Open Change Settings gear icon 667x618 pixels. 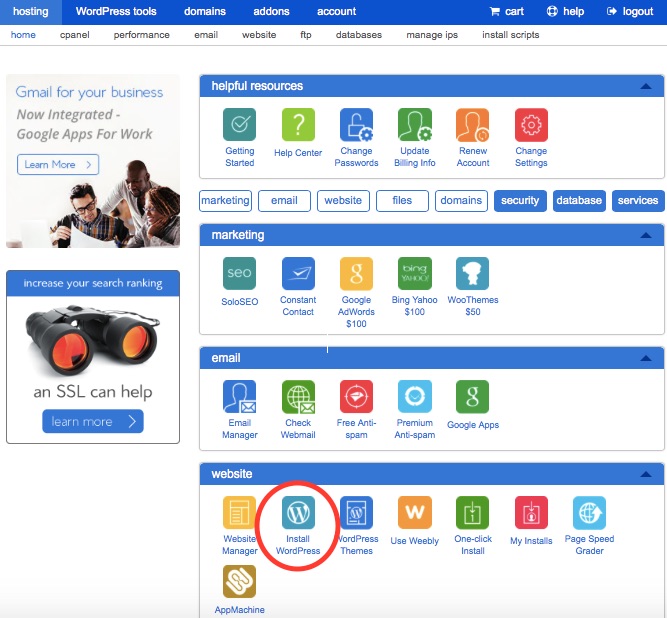click(531, 125)
